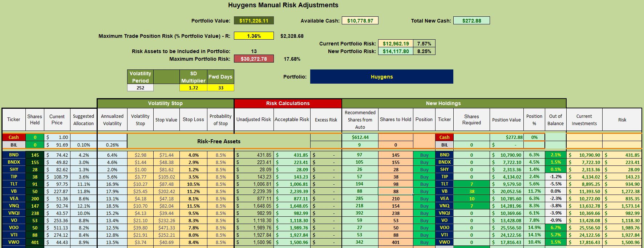Click the Shares Held column header

point(35,120)
